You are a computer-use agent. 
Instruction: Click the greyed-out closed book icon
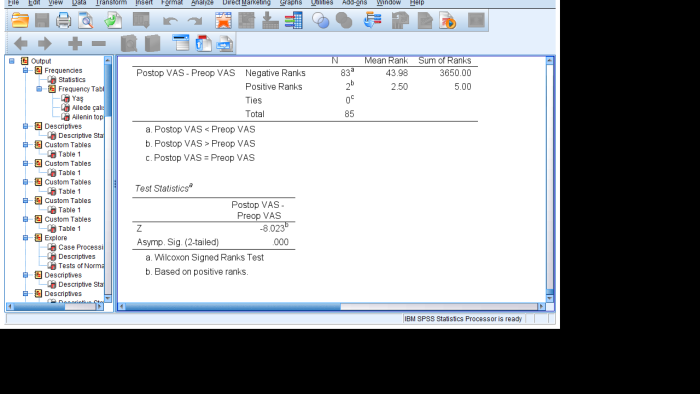coord(153,43)
